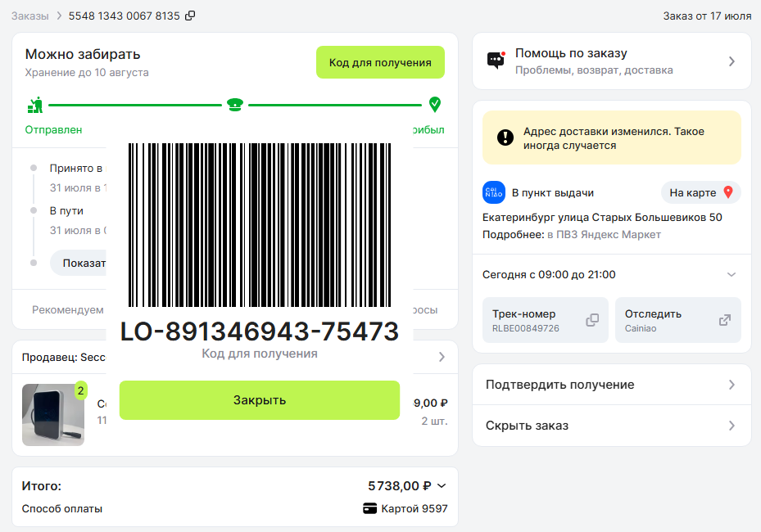Click the product thumbnail image

53,415
